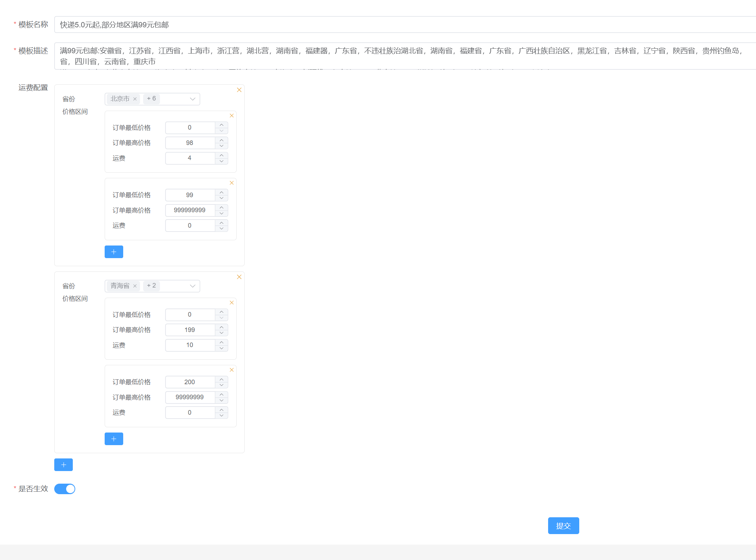The image size is (756, 560).
Task: Remove 青海省 tag from province selector
Action: click(135, 286)
